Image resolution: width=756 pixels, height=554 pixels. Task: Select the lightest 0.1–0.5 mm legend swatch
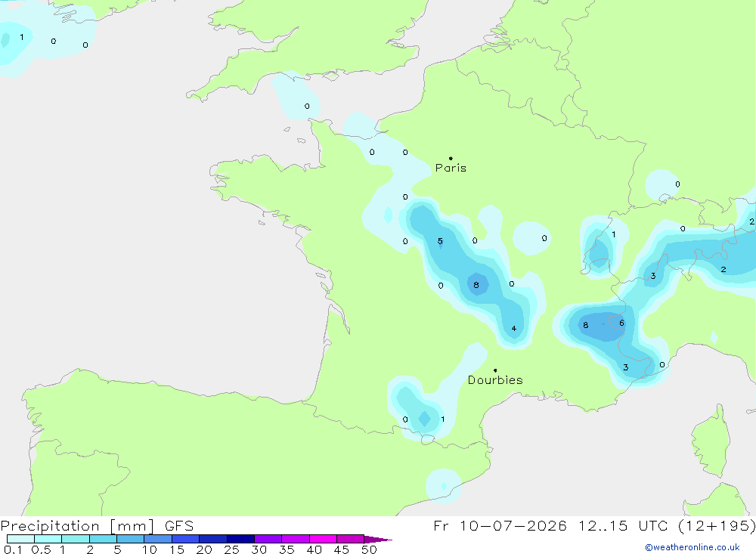(x=20, y=539)
